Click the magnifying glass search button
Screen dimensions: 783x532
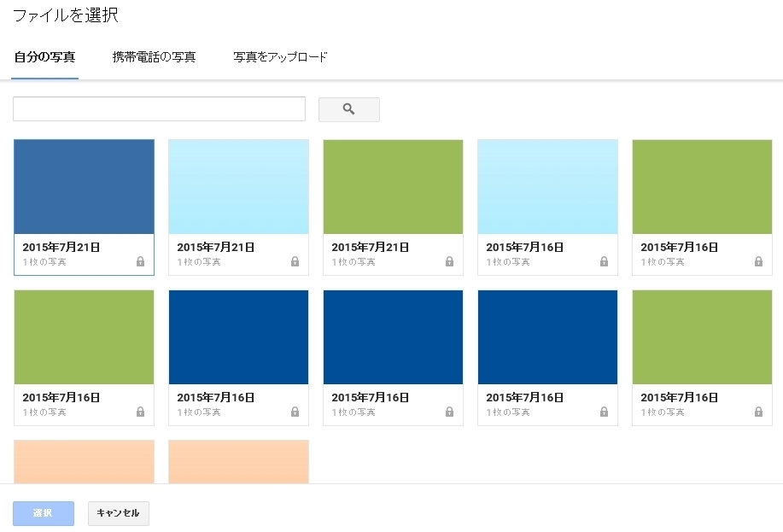point(349,109)
